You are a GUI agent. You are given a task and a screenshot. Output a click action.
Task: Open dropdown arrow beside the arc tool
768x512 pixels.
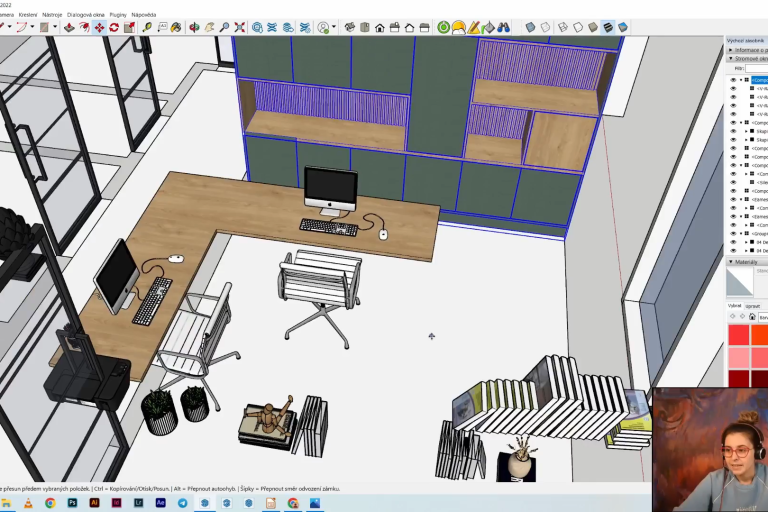coord(33,27)
